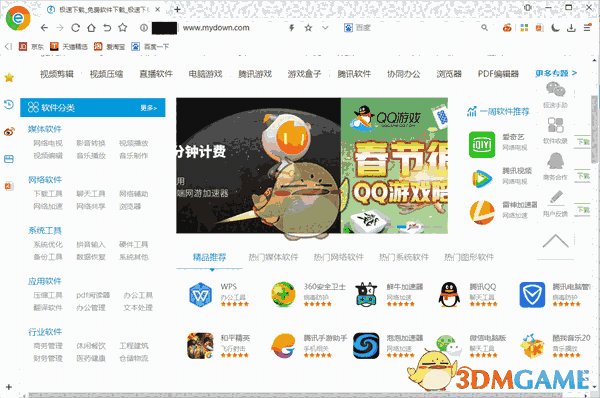Expand the address bar dropdown chevron

pyautogui.click(x=325, y=28)
